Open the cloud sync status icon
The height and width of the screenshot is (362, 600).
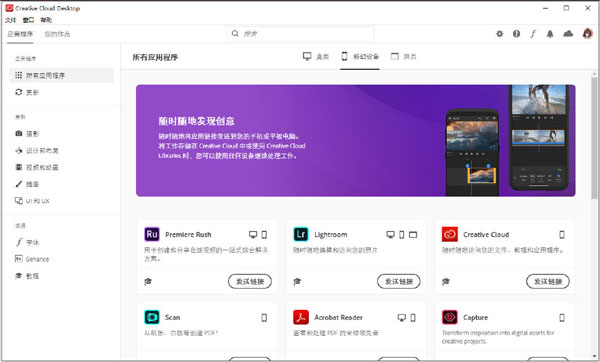568,34
